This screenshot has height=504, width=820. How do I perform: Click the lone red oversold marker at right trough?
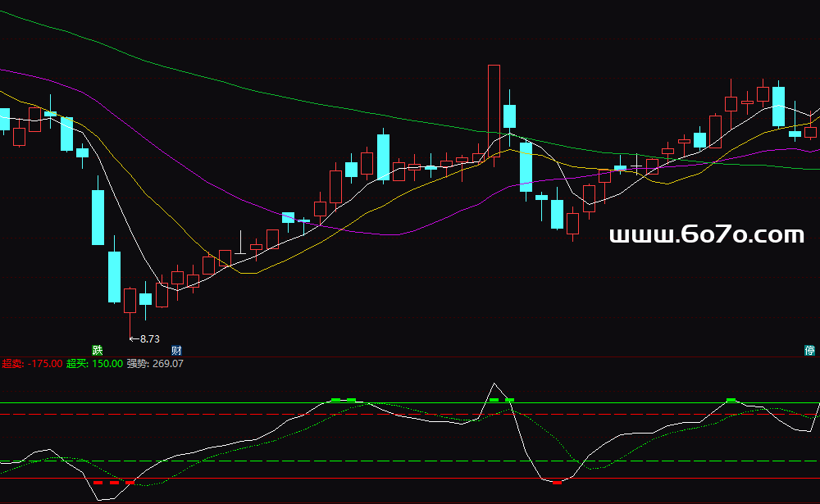click(558, 483)
